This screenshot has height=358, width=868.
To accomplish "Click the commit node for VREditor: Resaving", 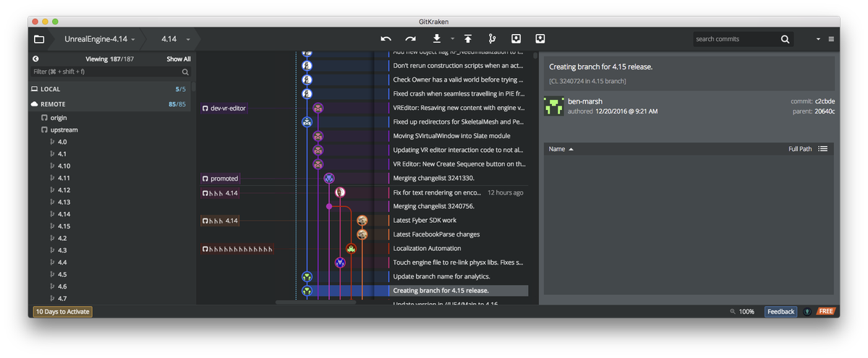I will (318, 108).
